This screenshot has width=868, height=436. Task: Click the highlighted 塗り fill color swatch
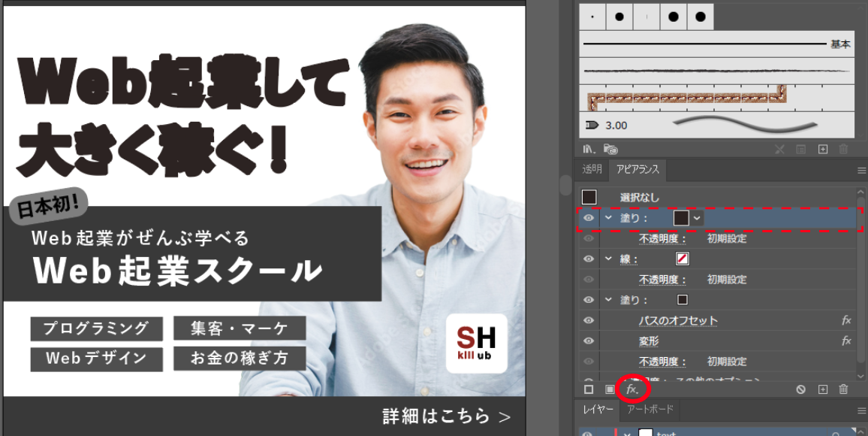(x=682, y=218)
